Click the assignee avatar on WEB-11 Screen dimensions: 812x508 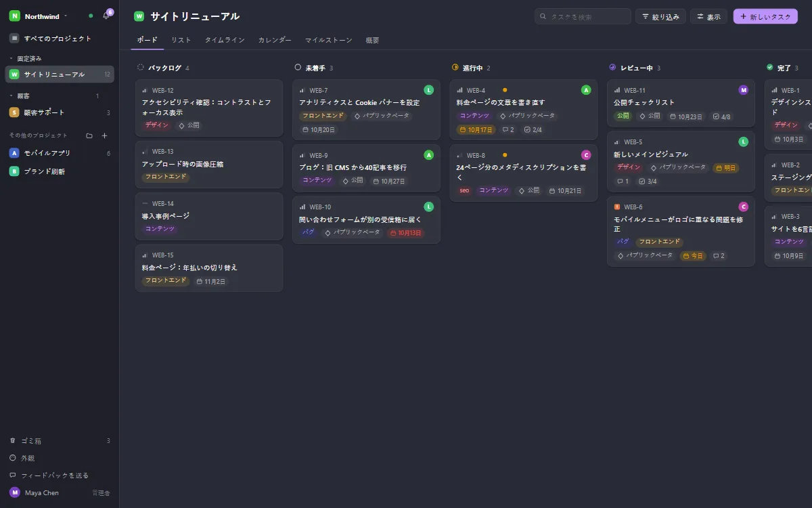(744, 90)
